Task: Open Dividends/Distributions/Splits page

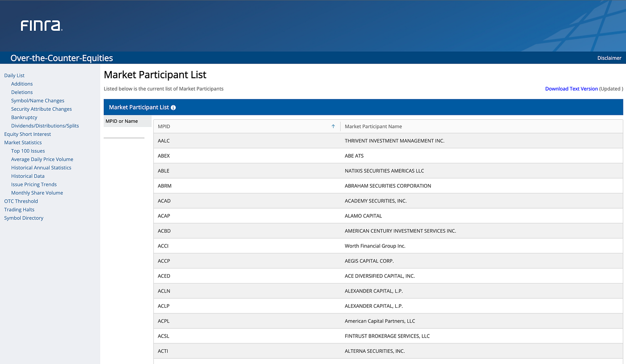Action: click(x=45, y=126)
